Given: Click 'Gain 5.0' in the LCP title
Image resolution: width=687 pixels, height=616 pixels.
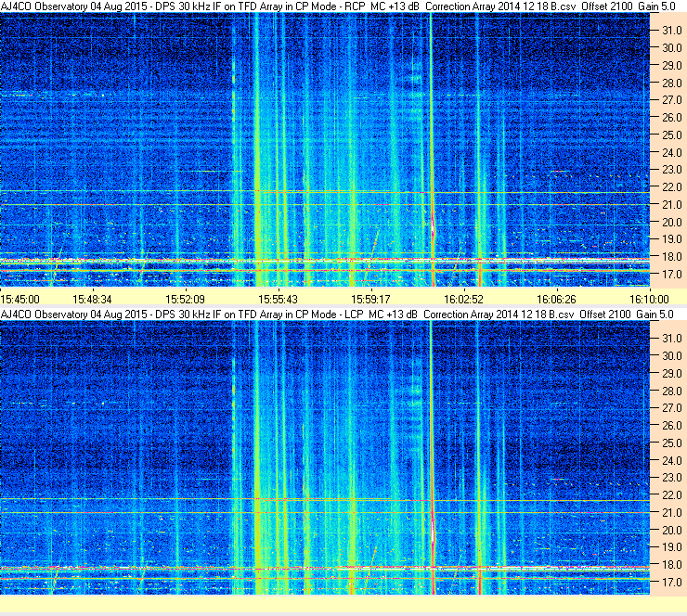Looking at the screenshot, I should coord(655,314).
